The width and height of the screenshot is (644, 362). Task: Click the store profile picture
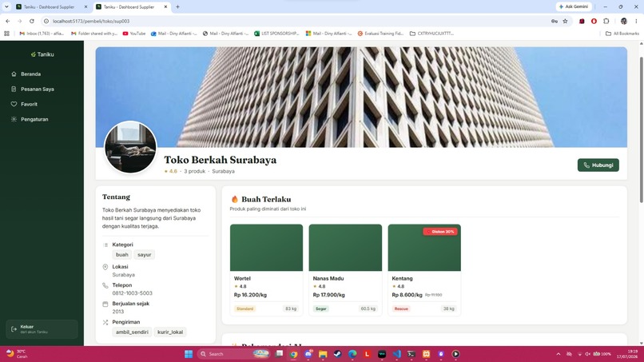[x=130, y=147]
